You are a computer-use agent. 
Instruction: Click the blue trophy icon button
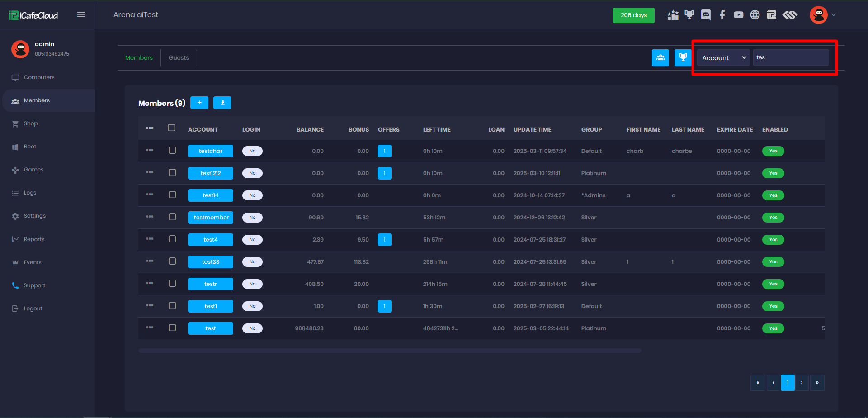pos(683,58)
